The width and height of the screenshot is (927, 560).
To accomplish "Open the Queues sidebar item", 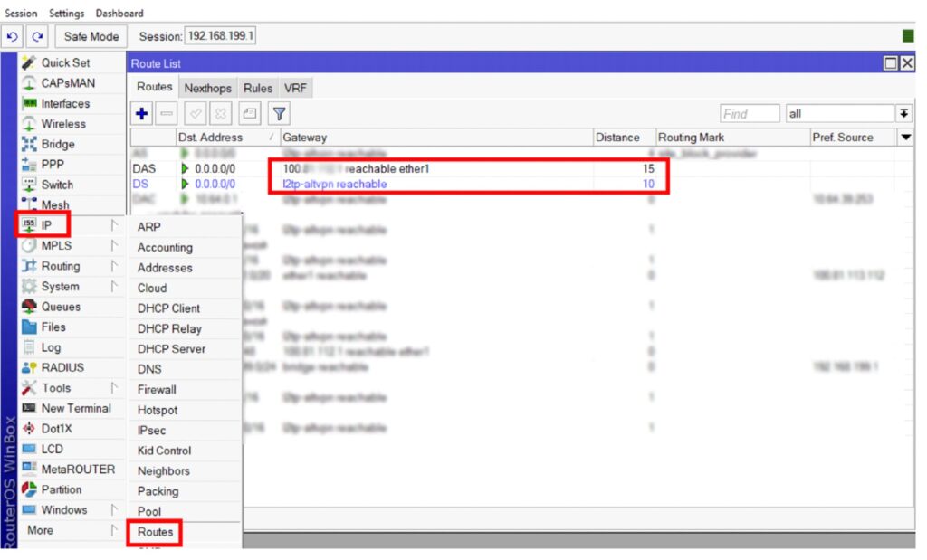I will point(61,307).
